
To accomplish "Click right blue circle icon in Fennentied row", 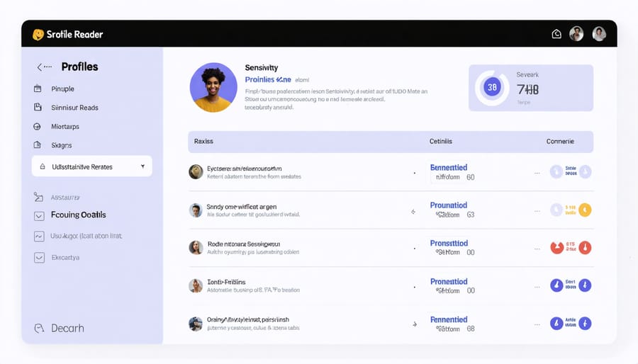I will click(x=585, y=324).
